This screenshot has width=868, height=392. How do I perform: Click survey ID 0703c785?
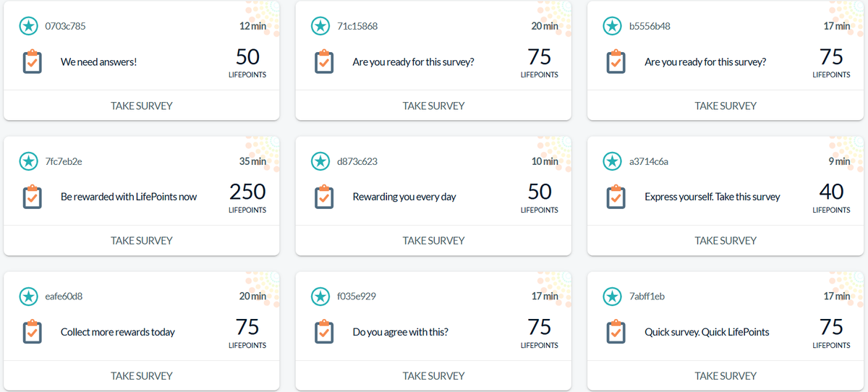point(66,26)
